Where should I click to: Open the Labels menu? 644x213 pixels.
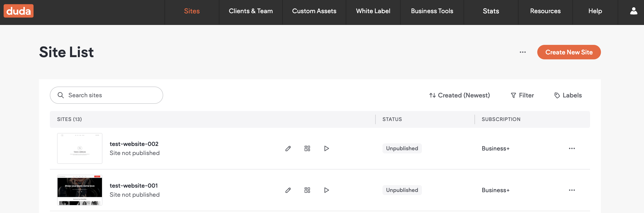[568, 95]
